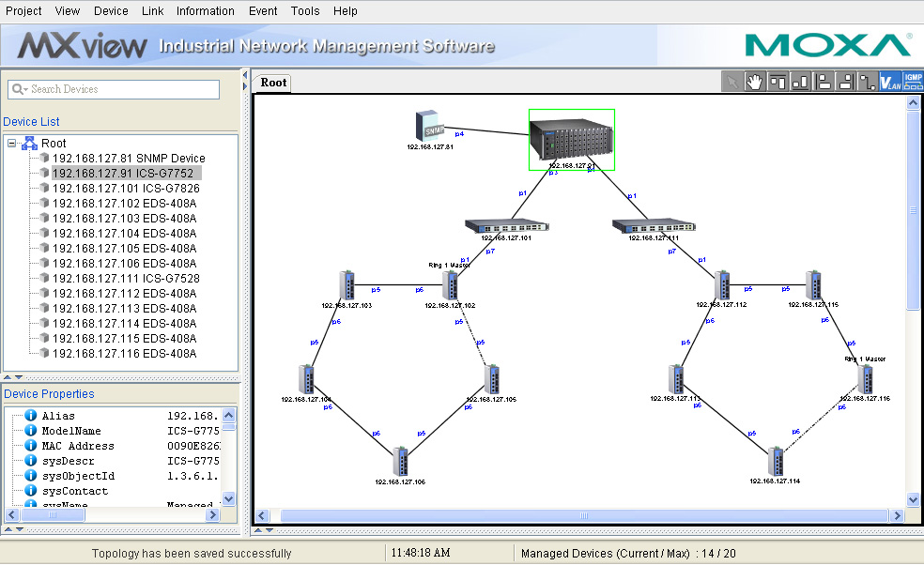Open the search options magnifier dropdown

tap(20, 89)
